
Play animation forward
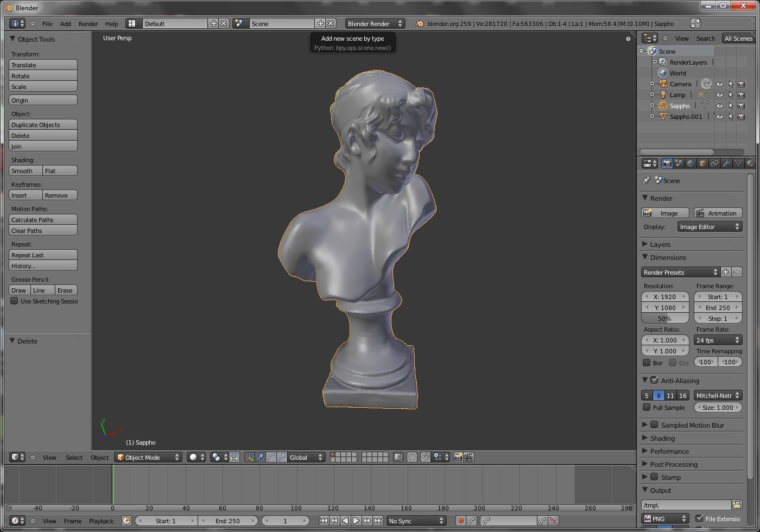pyautogui.click(x=356, y=521)
